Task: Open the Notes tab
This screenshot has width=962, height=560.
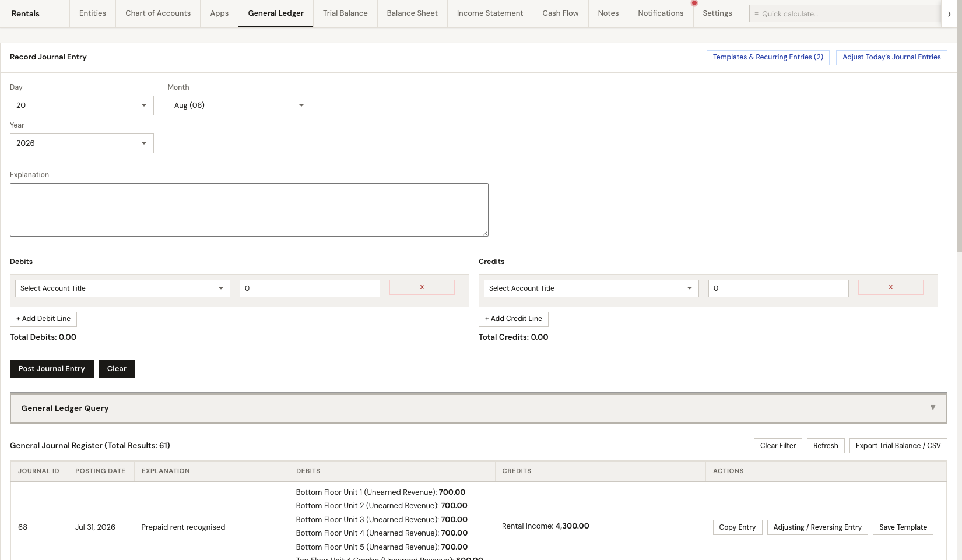Action: click(x=608, y=13)
